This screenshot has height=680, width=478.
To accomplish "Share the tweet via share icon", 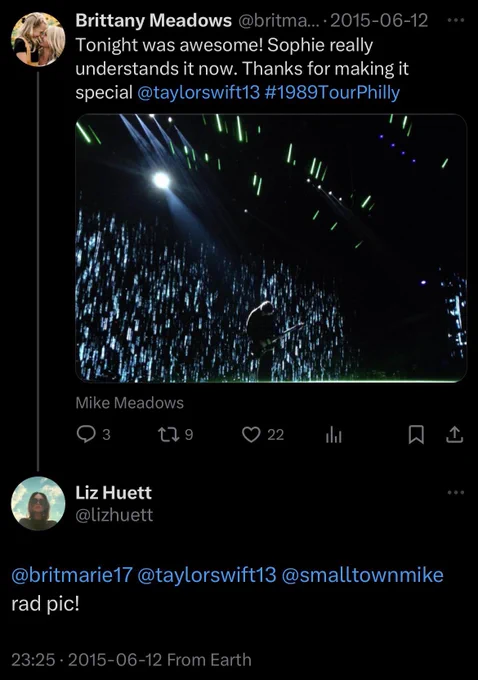I will [454, 435].
